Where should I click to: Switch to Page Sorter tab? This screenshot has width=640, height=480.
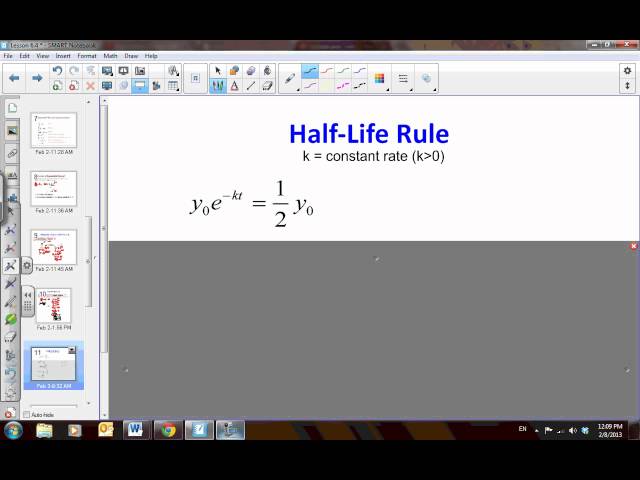12,108
